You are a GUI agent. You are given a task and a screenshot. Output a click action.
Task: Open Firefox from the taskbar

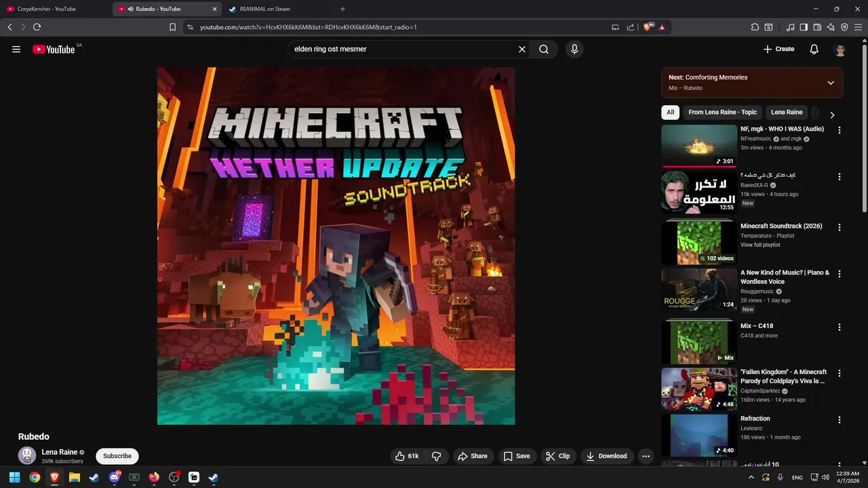(x=154, y=477)
